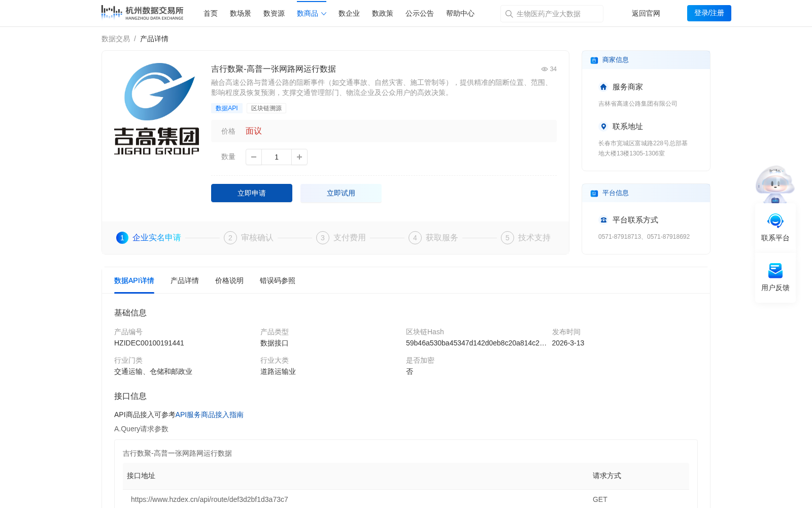Open 数资源 navigation item
This screenshot has width=812, height=508.
[x=274, y=13]
